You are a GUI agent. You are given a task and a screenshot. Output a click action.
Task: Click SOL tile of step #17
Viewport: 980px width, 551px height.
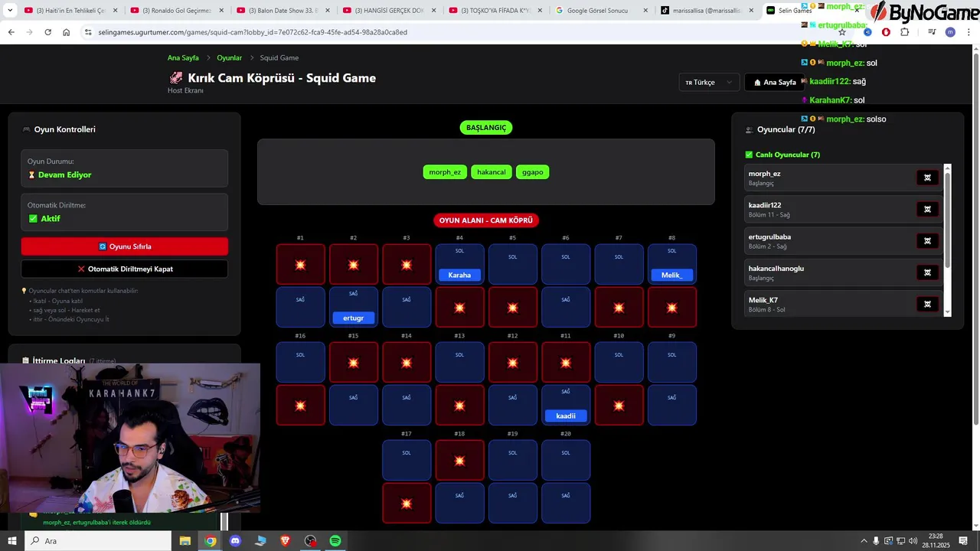coord(407,460)
